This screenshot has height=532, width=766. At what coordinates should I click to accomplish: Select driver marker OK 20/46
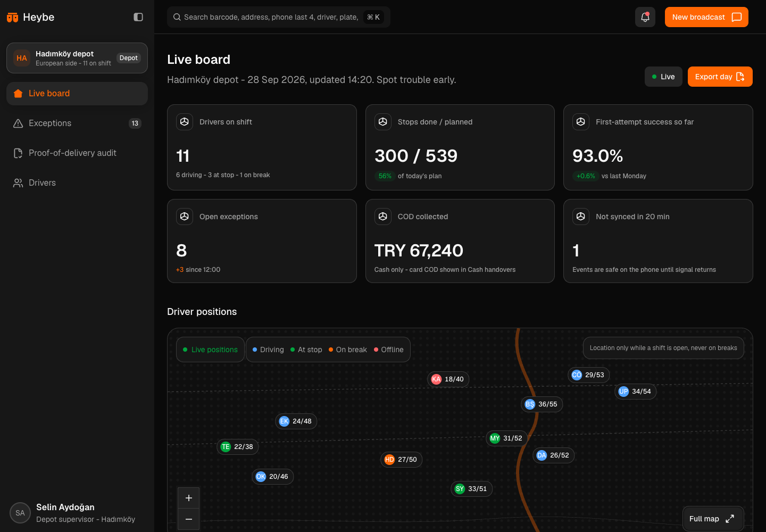click(x=272, y=477)
